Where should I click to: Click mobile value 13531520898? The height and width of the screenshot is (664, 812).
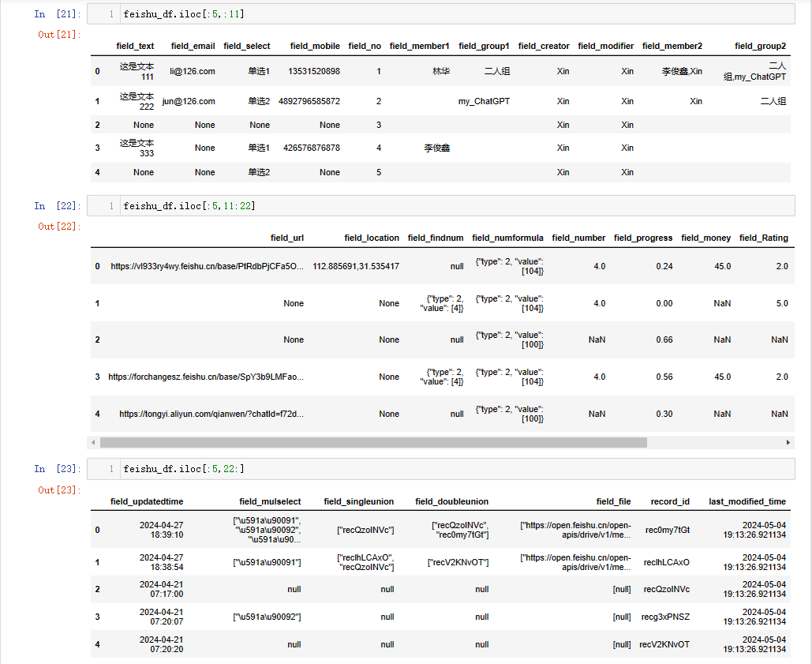coord(314,71)
